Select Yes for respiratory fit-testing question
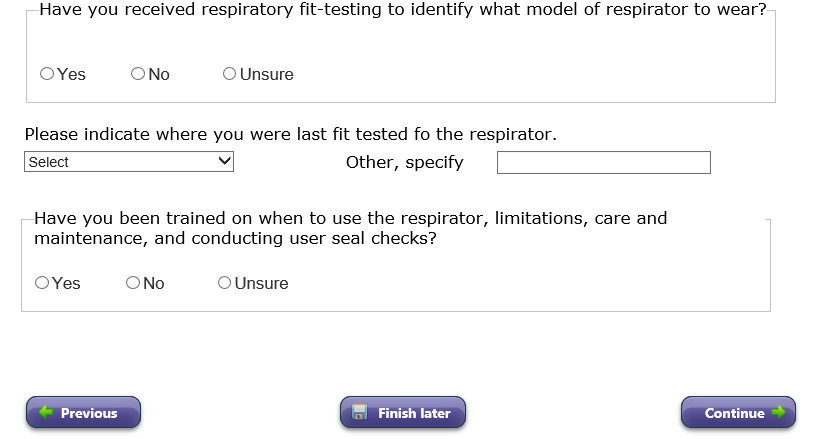 coord(47,74)
